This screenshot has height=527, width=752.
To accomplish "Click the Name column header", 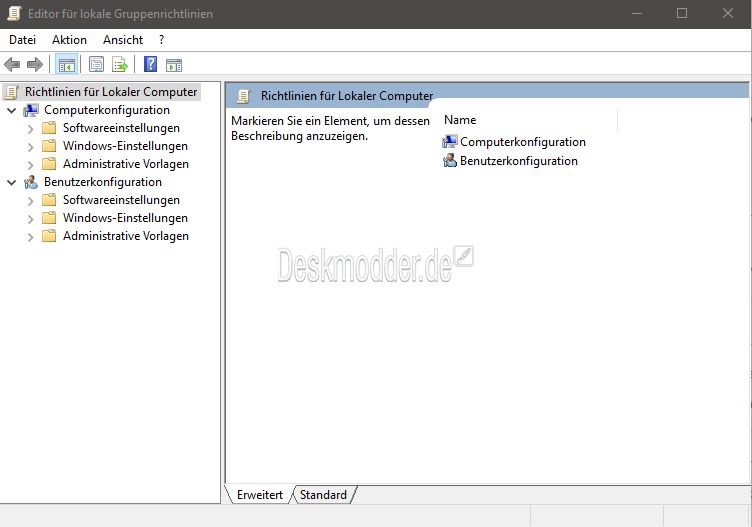I will 530,120.
